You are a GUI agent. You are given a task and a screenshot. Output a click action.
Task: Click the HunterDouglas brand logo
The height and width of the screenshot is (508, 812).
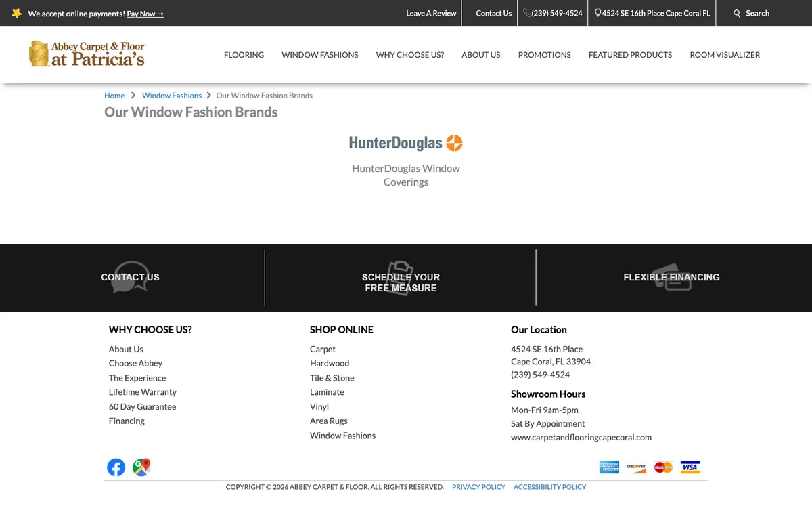[406, 143]
